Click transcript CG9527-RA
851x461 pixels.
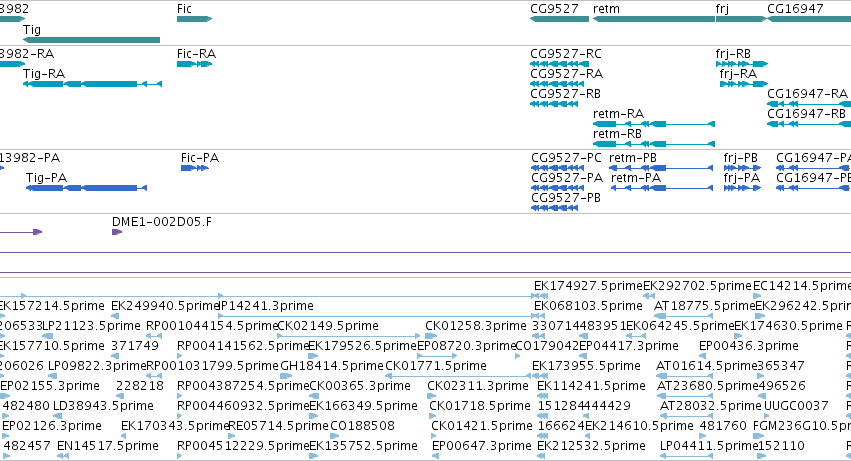click(557, 84)
